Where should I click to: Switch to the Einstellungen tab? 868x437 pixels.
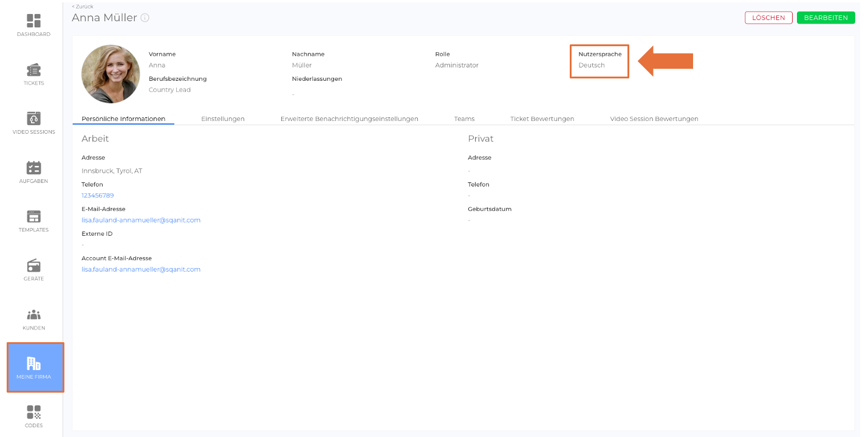[223, 119]
